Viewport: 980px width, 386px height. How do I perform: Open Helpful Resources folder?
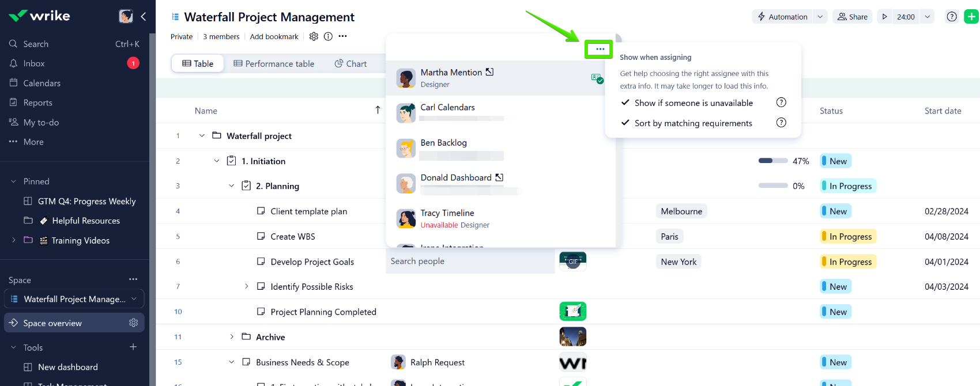coord(86,221)
